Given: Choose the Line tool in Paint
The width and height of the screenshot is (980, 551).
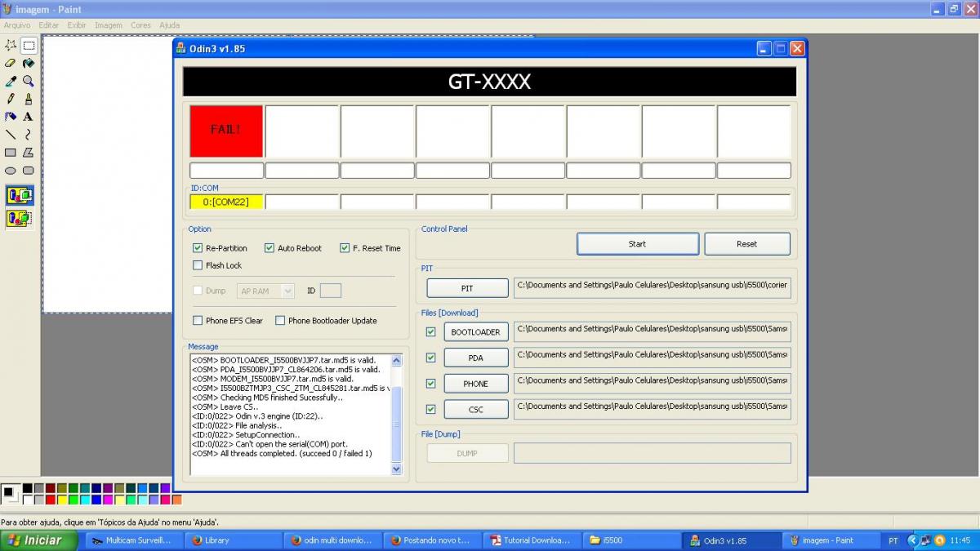Looking at the screenshot, I should pos(11,135).
